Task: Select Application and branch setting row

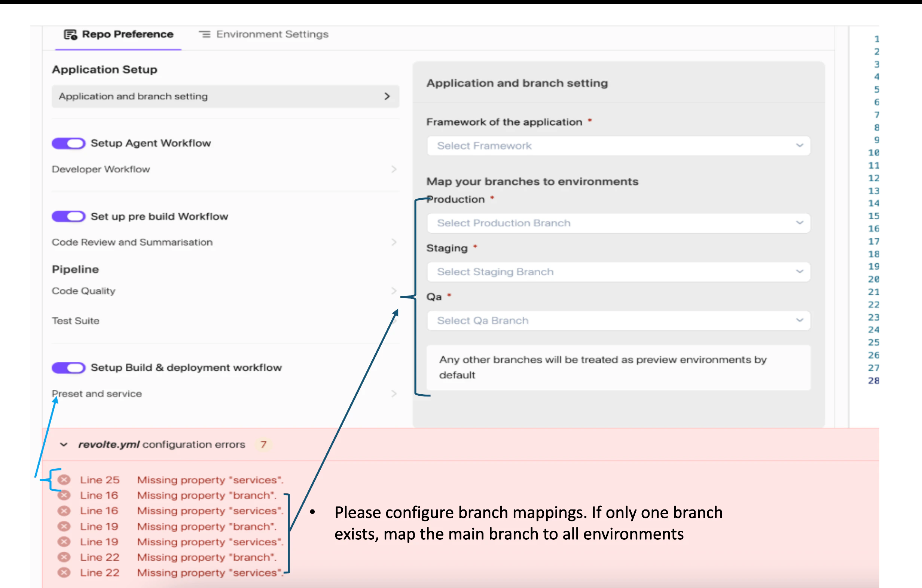Action: (225, 96)
